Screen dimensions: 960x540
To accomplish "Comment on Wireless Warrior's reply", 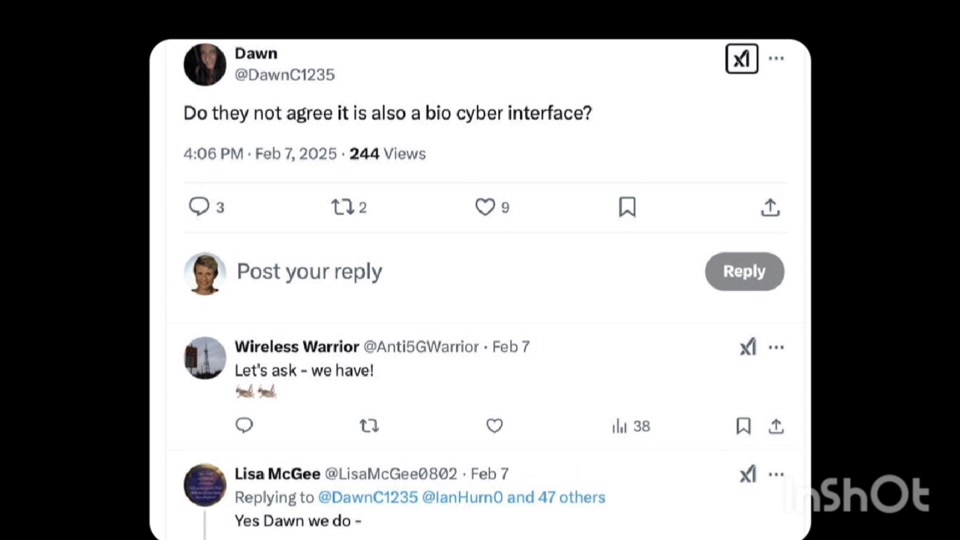I will [x=244, y=426].
